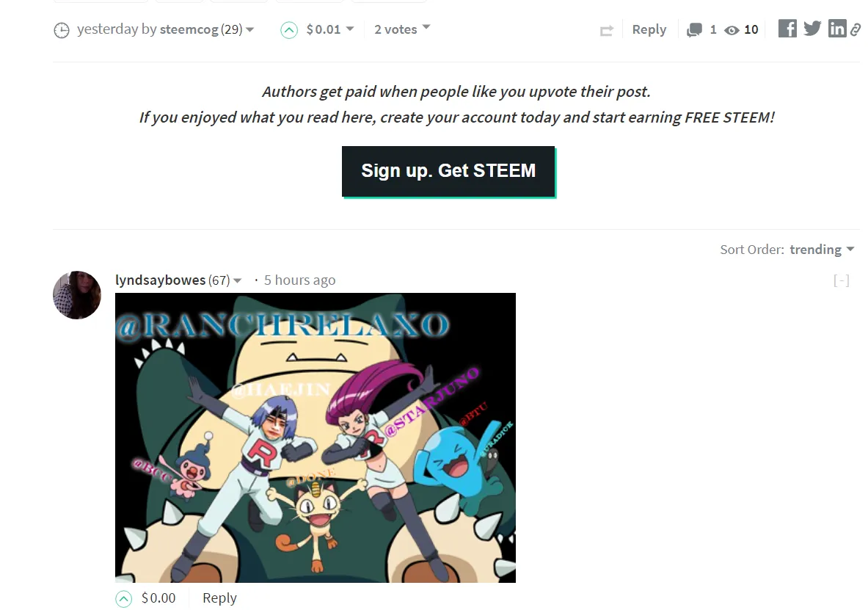Click the views eye icon

tap(732, 31)
